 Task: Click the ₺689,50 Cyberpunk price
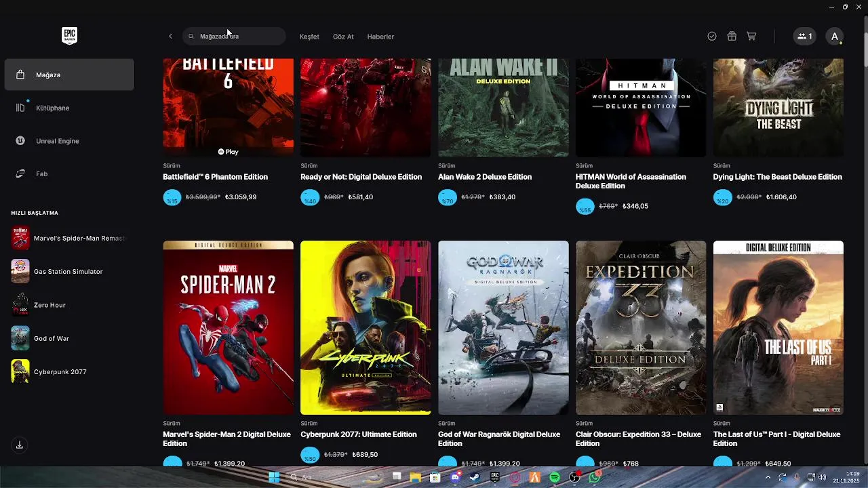tap(365, 455)
